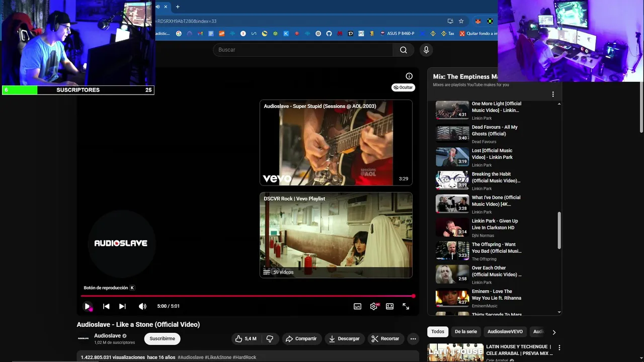
Task: Dislike the video with thumbs down
Action: pos(270,339)
